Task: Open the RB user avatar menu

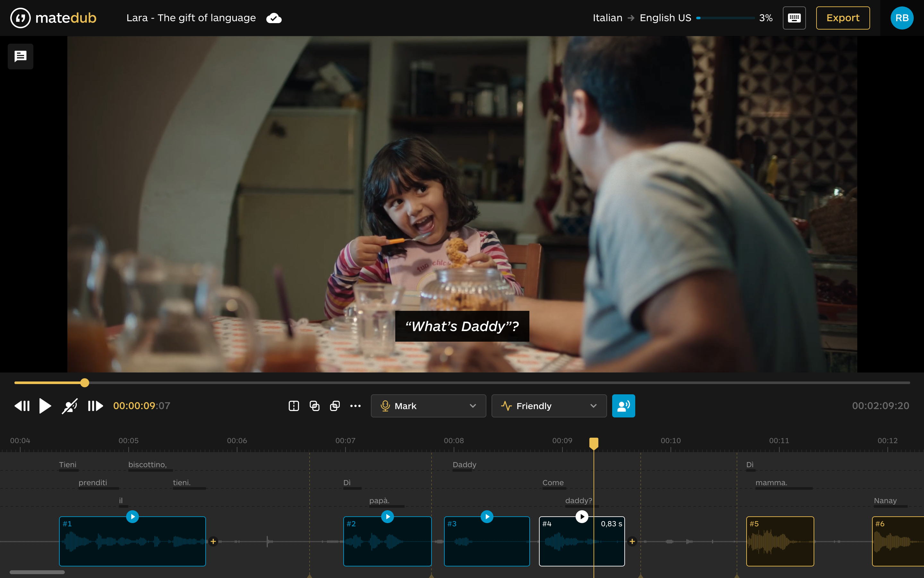Action: [x=902, y=18]
